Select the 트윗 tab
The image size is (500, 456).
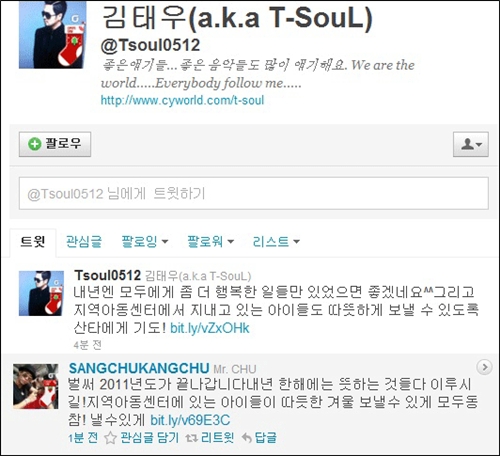point(33,242)
